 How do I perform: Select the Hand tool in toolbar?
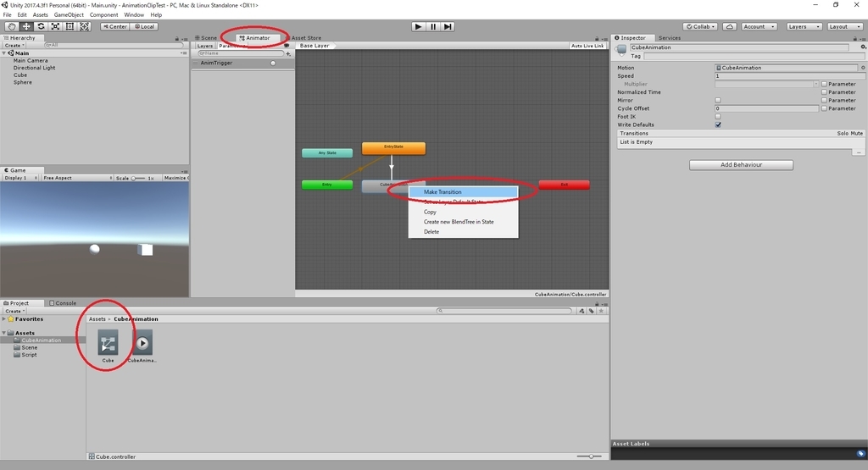[x=11, y=26]
